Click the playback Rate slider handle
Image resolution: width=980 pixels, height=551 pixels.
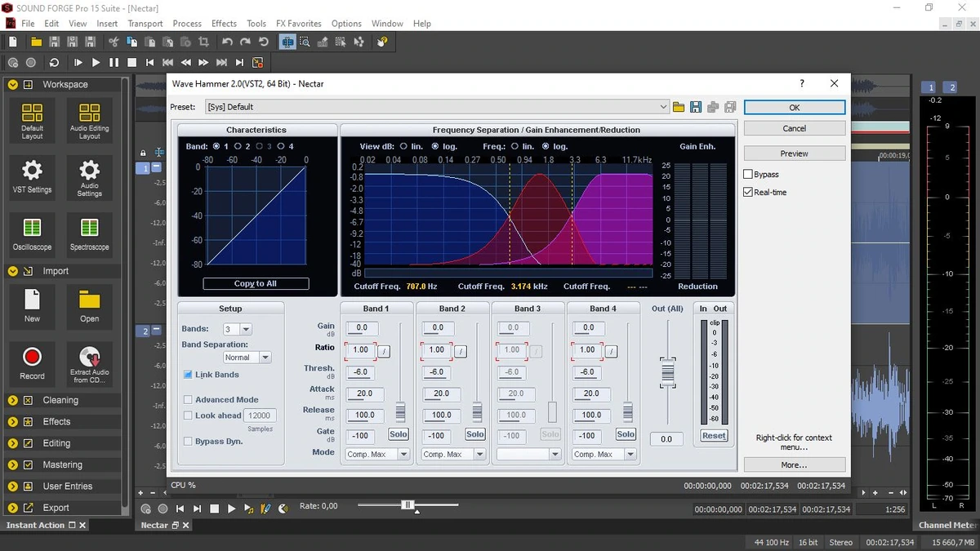408,505
